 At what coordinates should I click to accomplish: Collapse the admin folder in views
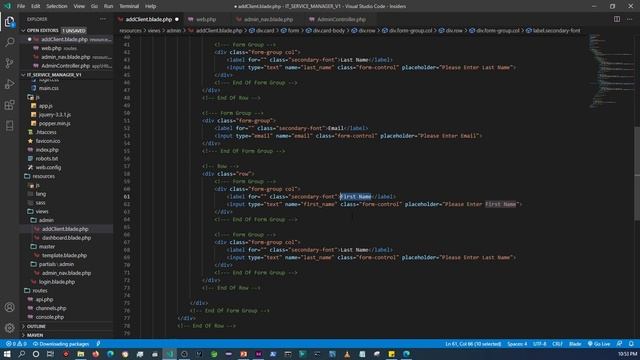pos(46,220)
